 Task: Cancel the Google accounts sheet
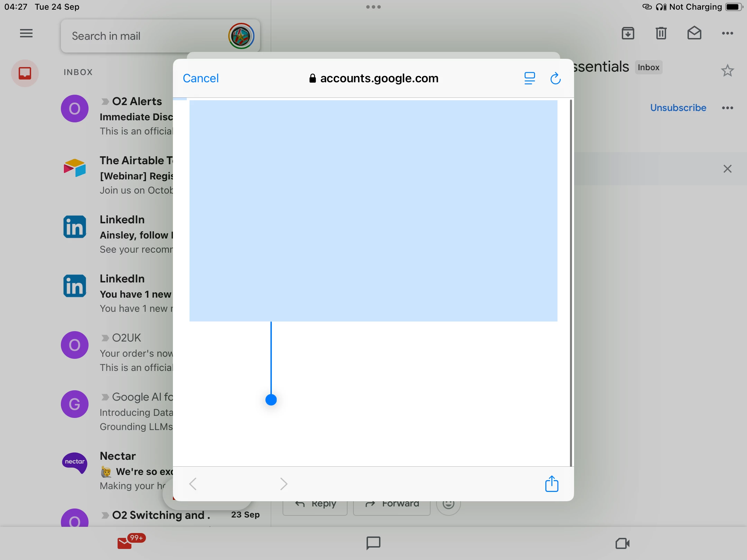[x=201, y=78]
